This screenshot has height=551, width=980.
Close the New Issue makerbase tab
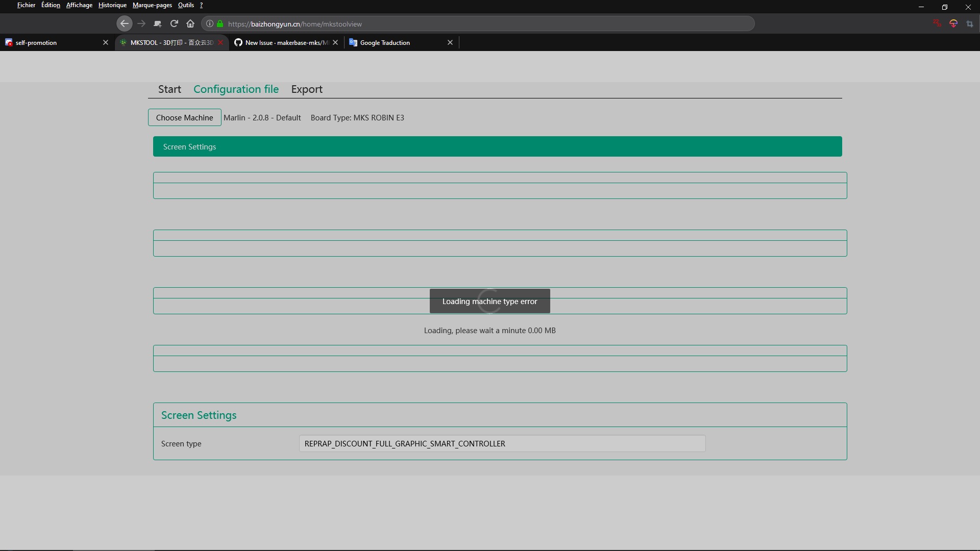coord(335,42)
